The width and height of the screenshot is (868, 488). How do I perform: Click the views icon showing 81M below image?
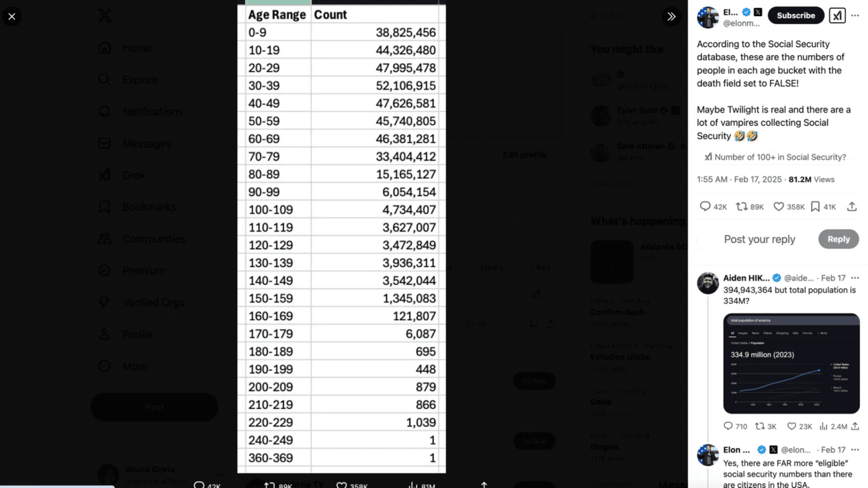[413, 485]
